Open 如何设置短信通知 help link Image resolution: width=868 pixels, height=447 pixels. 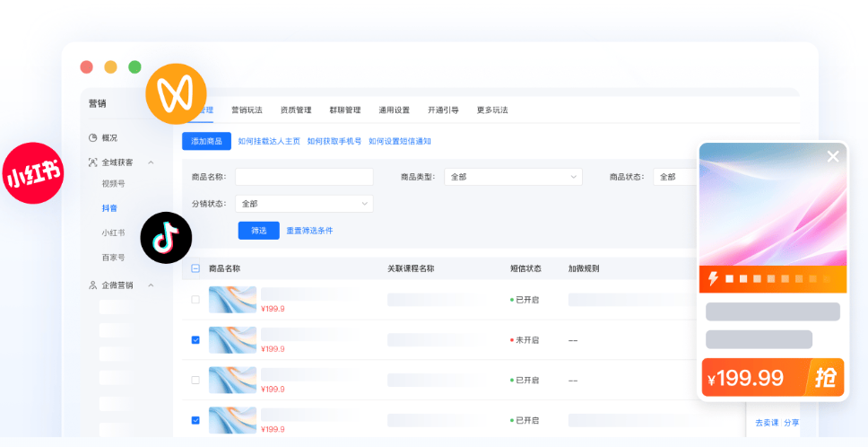point(400,141)
